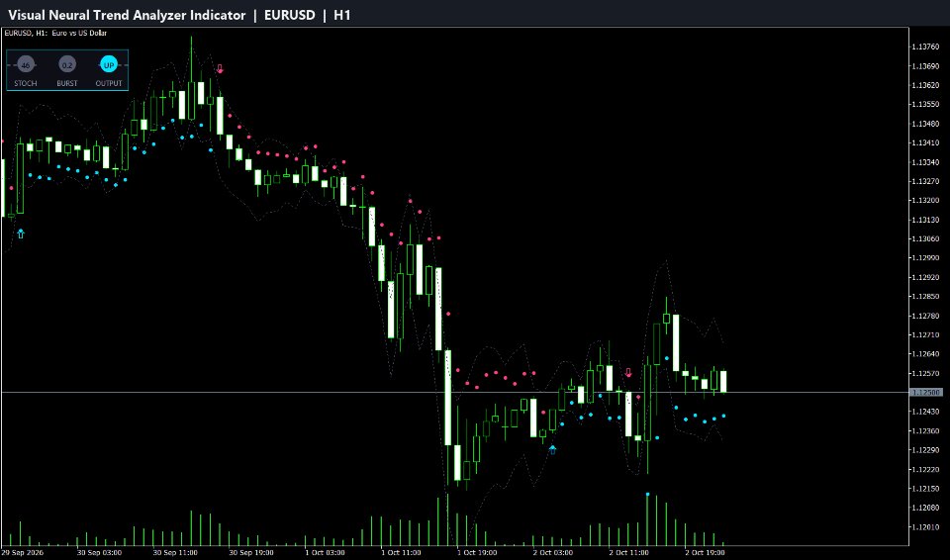Click the 30 Sep 19:00 time label

point(251,553)
